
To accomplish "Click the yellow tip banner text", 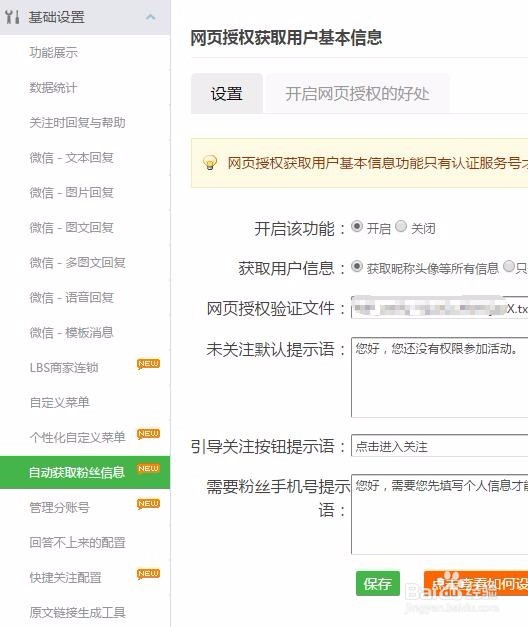I will coord(378,163).
